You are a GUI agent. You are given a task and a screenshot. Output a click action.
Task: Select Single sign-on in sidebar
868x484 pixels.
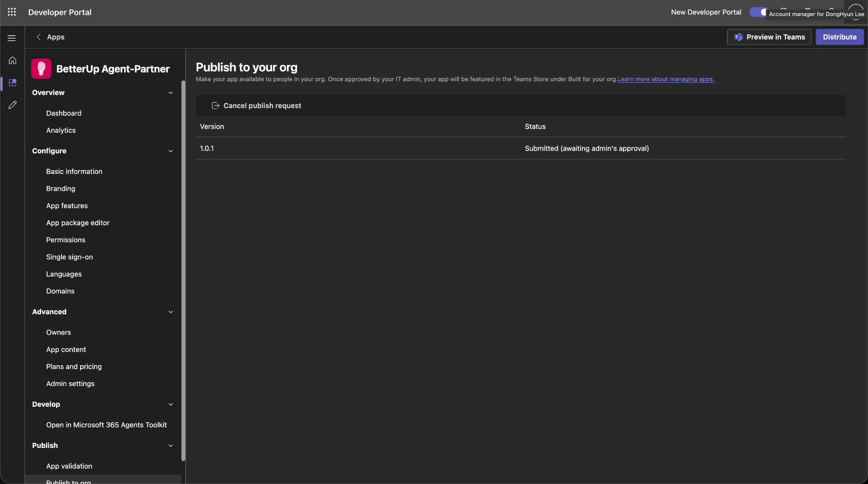click(70, 257)
